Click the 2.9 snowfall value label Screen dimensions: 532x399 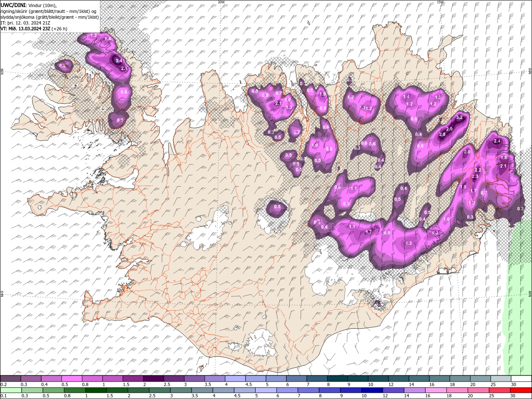tap(449, 129)
